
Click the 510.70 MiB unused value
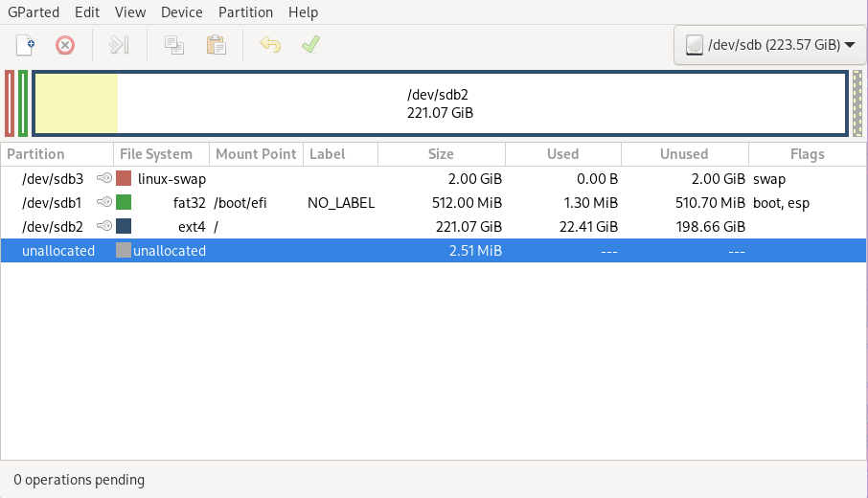710,203
